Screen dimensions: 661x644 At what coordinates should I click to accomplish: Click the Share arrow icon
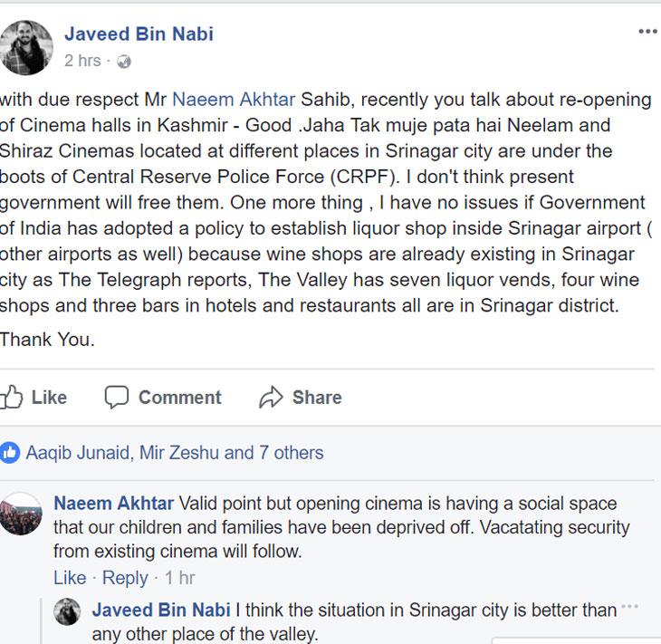tap(271, 397)
